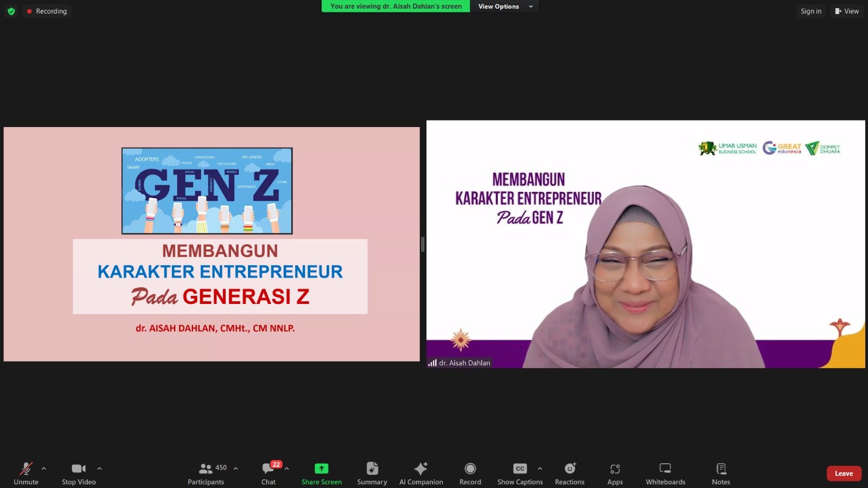Toggle Show Captions CC button
The image size is (868, 488).
pyautogui.click(x=520, y=469)
